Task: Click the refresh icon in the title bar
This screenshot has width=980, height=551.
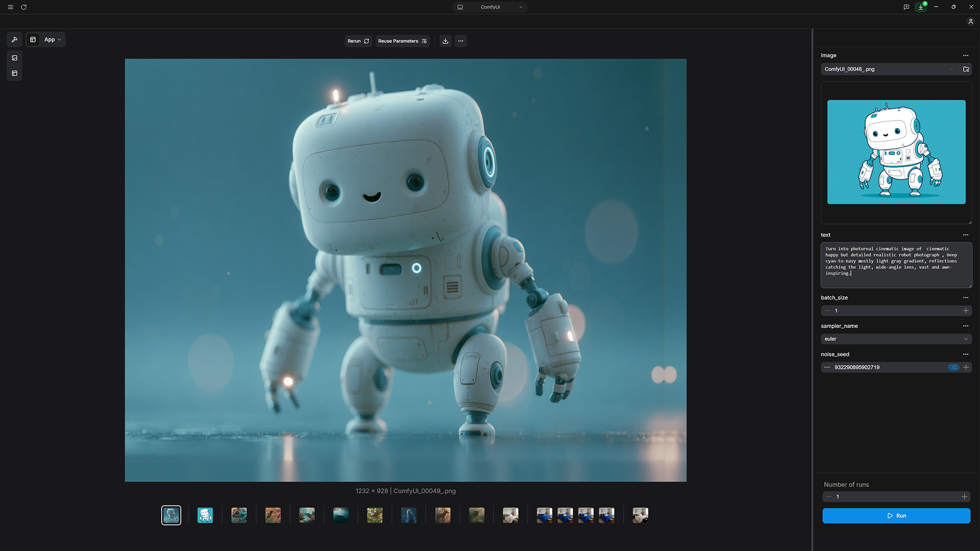Action: click(23, 7)
